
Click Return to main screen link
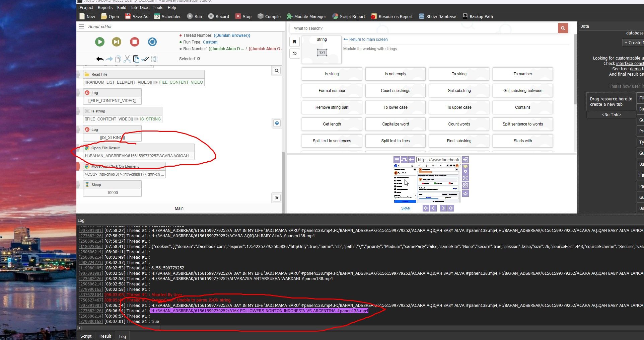coord(368,39)
